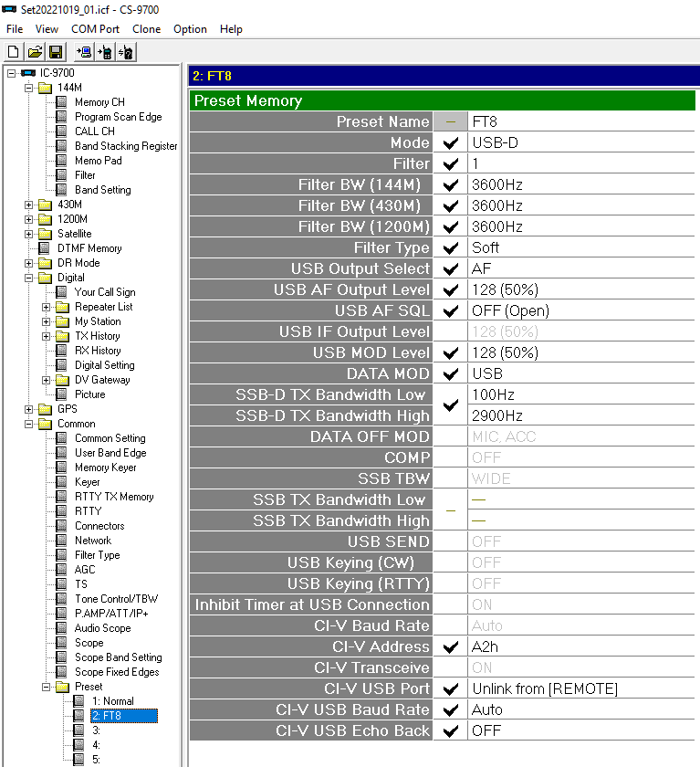Screen dimensions: 700x767
Task: Click the 144M folder icon
Action: point(45,88)
